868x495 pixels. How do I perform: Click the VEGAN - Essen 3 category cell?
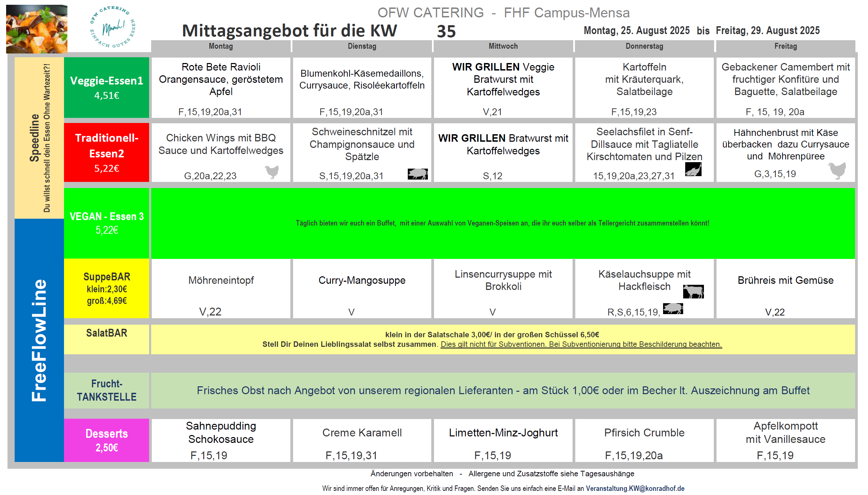point(107,223)
